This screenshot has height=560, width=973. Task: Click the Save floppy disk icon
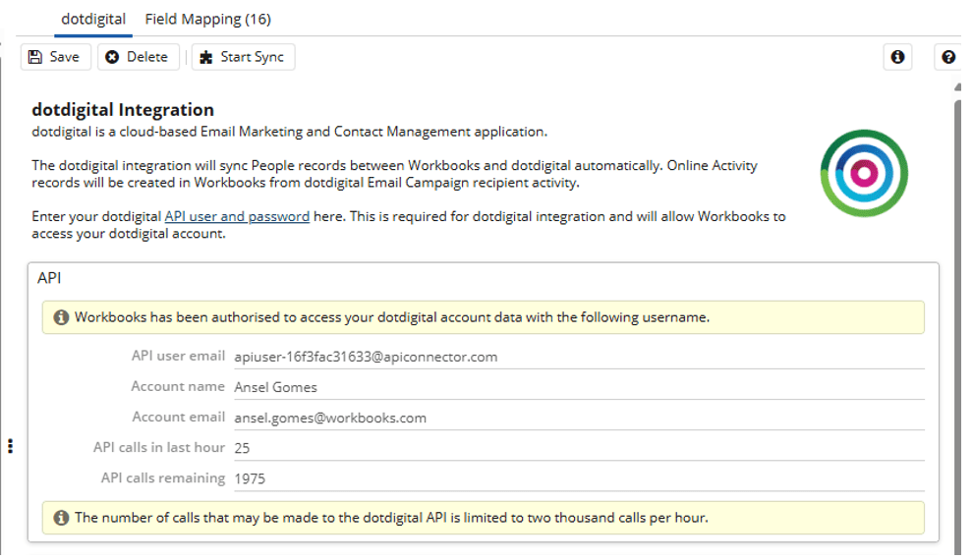[35, 57]
